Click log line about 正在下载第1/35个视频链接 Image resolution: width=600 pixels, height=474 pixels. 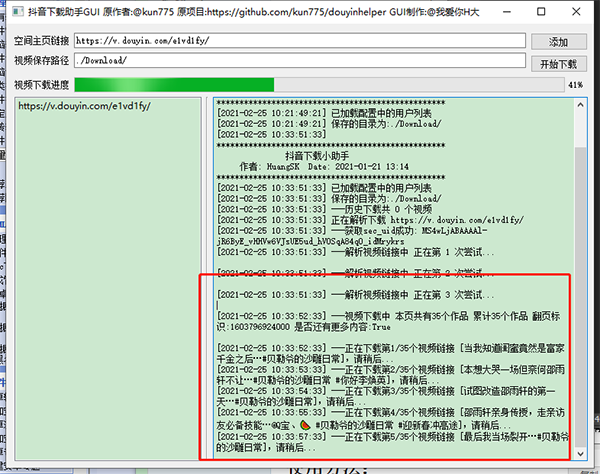390,353
